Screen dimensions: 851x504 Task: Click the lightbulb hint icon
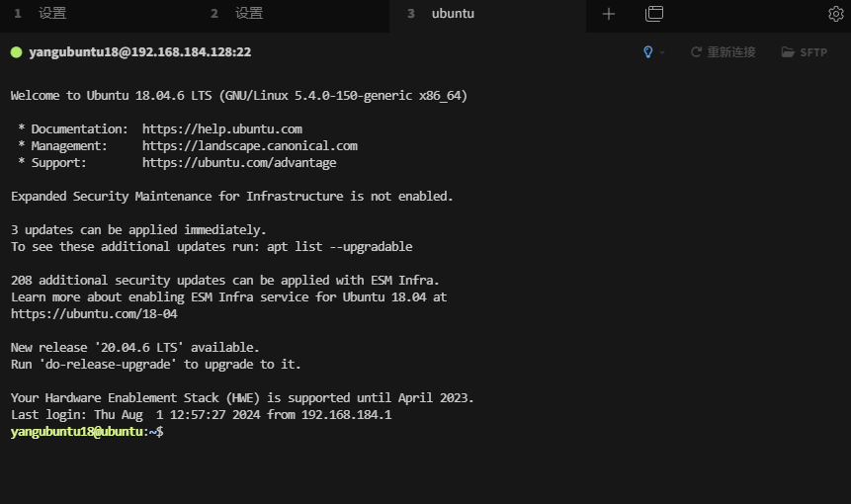pos(648,52)
